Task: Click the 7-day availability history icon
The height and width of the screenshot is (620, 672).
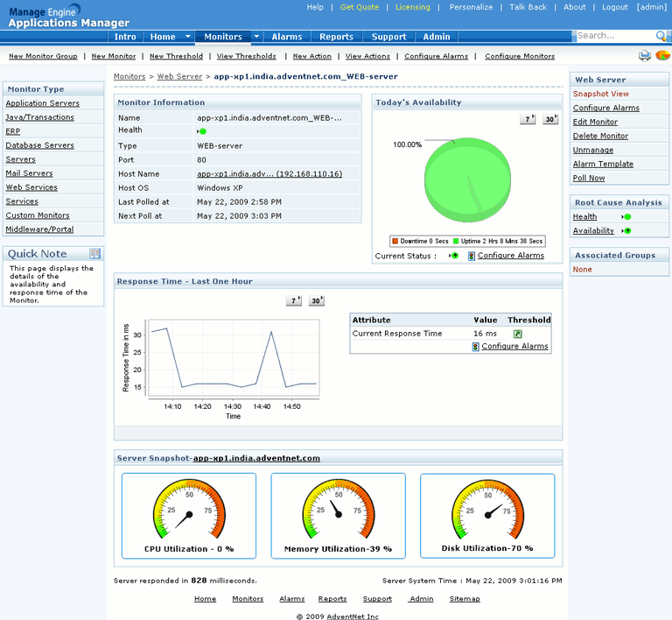Action: pyautogui.click(x=528, y=119)
